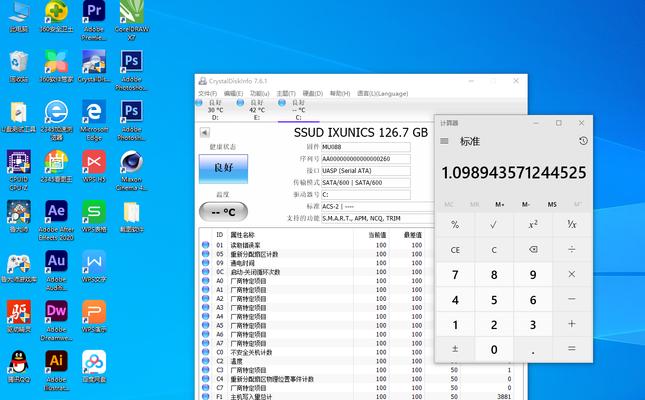Open the 文件(F) menu in CrystalDiskInfo
The height and width of the screenshot is (400, 645).
(208, 93)
